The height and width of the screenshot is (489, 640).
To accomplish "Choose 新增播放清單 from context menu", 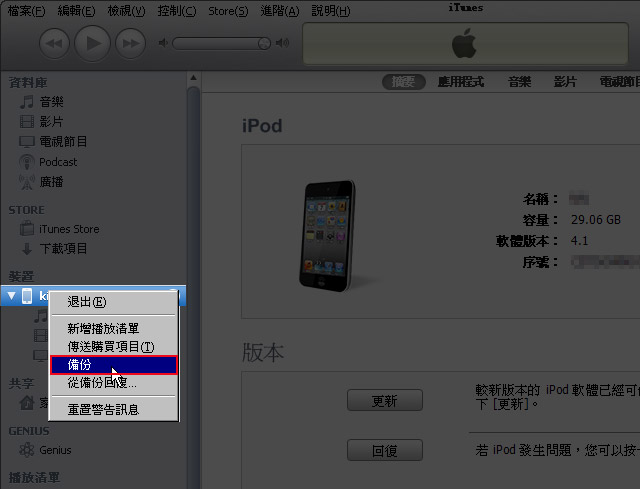I will [x=113, y=329].
